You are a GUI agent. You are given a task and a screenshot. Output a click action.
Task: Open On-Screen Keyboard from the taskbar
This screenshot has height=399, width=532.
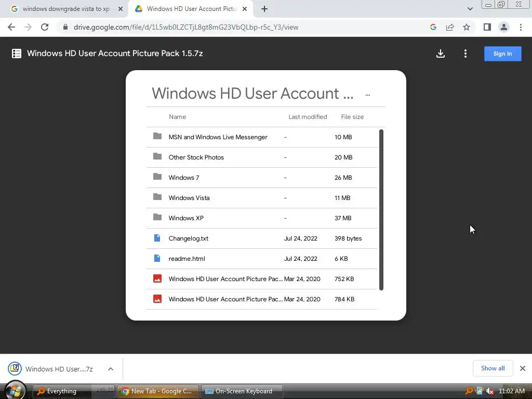(242, 391)
